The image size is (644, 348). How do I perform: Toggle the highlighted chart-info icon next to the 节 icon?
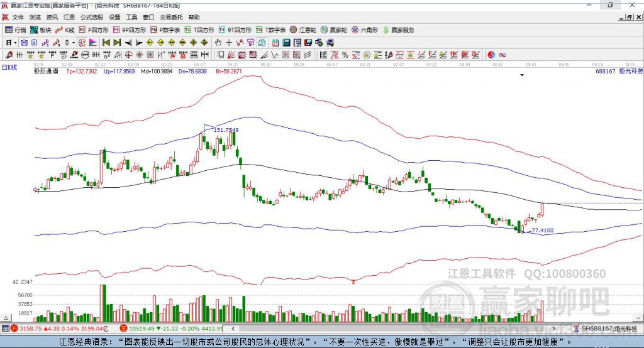[x=262, y=43]
